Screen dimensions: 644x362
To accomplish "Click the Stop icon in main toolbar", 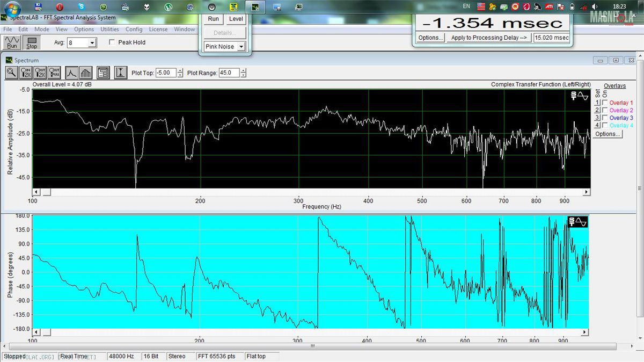I will click(x=32, y=42).
